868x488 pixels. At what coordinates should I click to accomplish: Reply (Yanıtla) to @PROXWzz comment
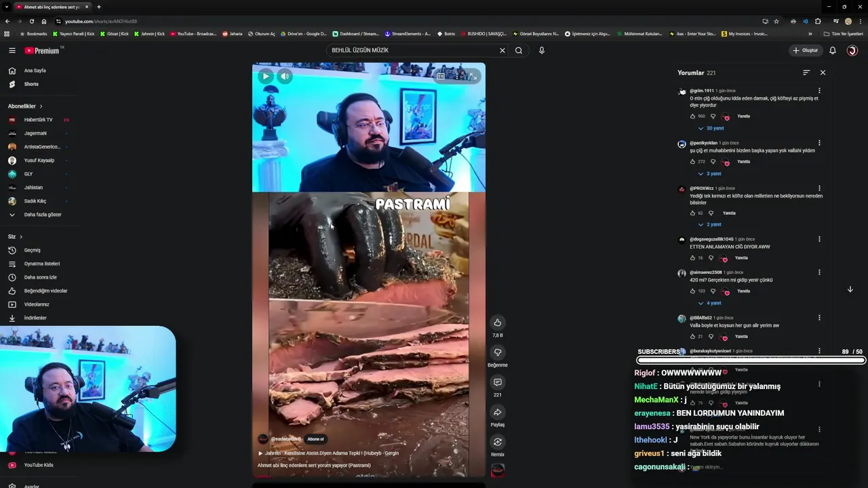pyautogui.click(x=729, y=213)
